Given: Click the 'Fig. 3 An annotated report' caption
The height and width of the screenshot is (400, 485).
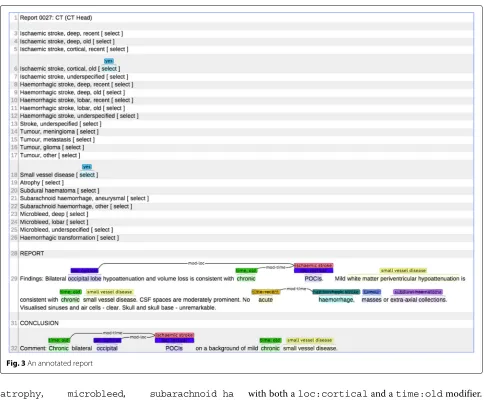Looking at the screenshot, I should pyautogui.click(x=49, y=363).
